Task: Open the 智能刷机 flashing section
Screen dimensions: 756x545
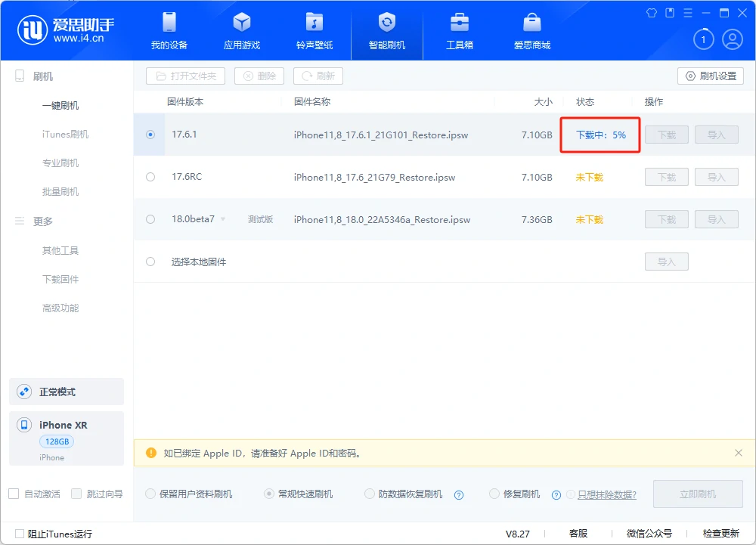Action: [386, 31]
